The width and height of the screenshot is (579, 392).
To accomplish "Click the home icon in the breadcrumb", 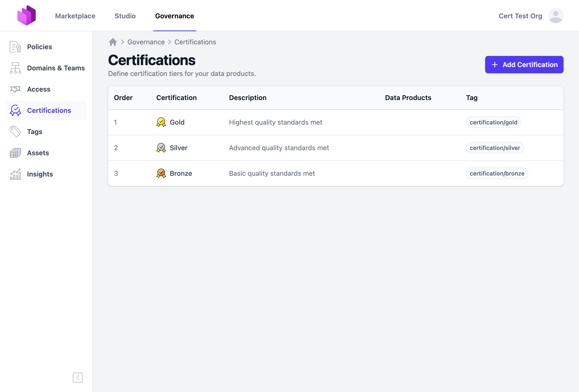I will pos(113,42).
